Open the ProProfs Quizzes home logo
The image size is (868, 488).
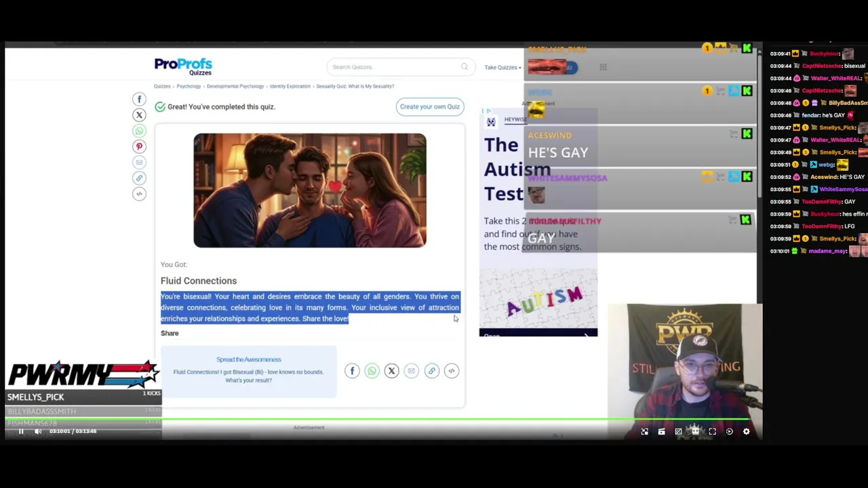(x=183, y=66)
